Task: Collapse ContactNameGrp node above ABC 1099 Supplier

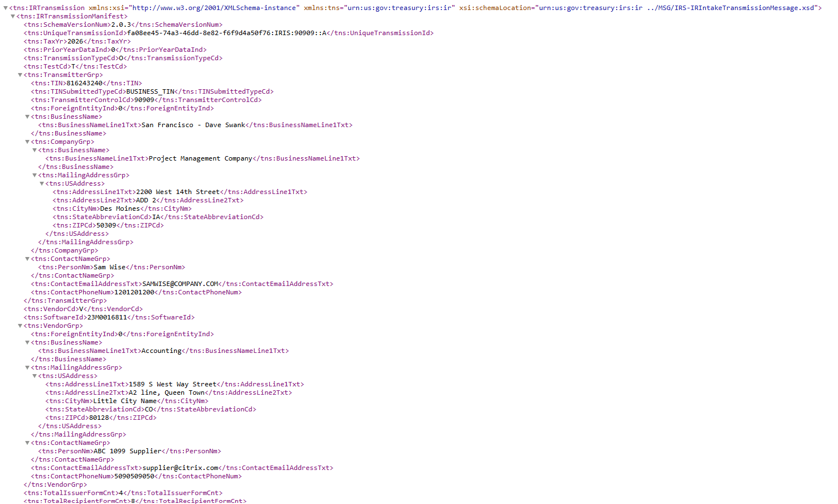Action: [x=27, y=443]
